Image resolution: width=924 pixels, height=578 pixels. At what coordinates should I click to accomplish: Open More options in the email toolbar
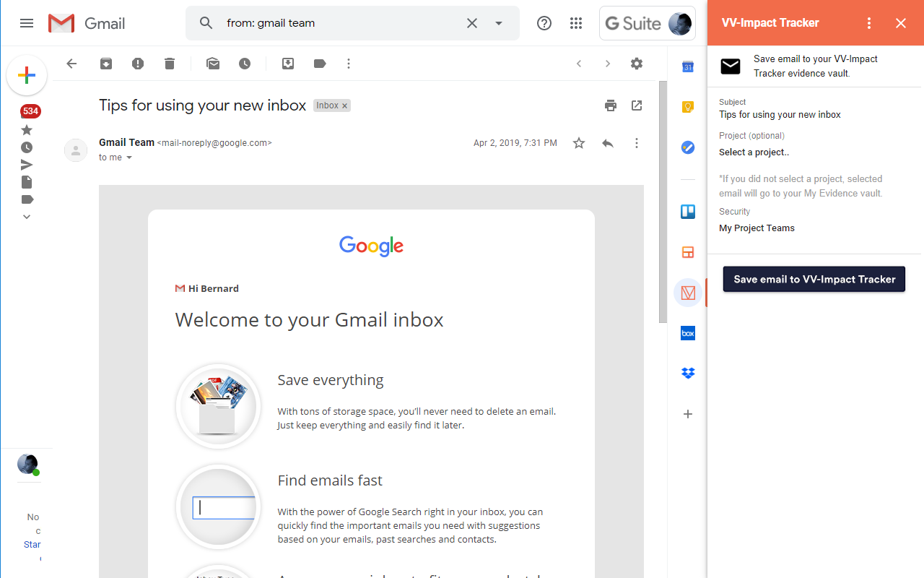pyautogui.click(x=349, y=64)
